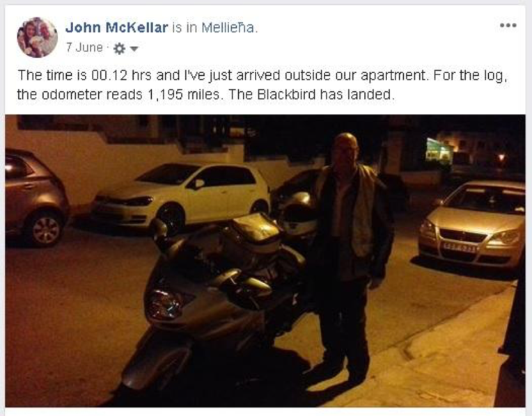The height and width of the screenshot is (416, 532).
Task: Click the gear privacy settings icon
Action: [119, 49]
